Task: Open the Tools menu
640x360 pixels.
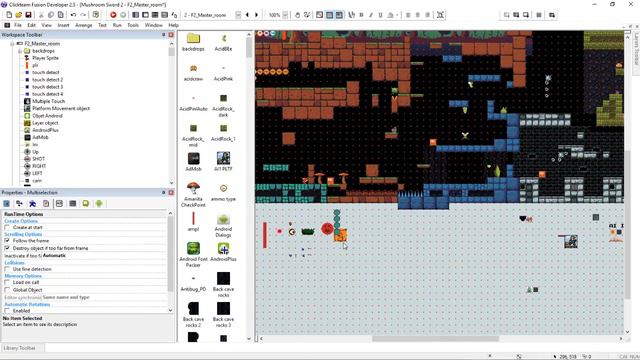Action: click(x=133, y=25)
